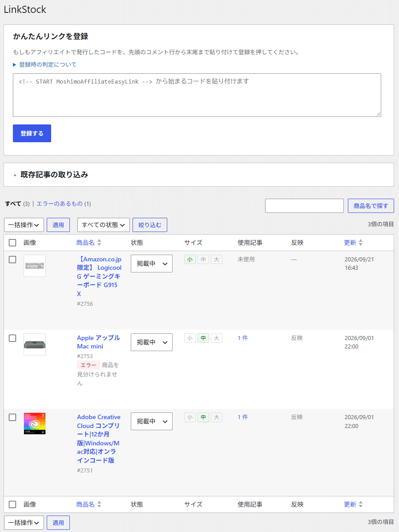Click the LinkStock page title
399x532 pixels.
[25, 9]
